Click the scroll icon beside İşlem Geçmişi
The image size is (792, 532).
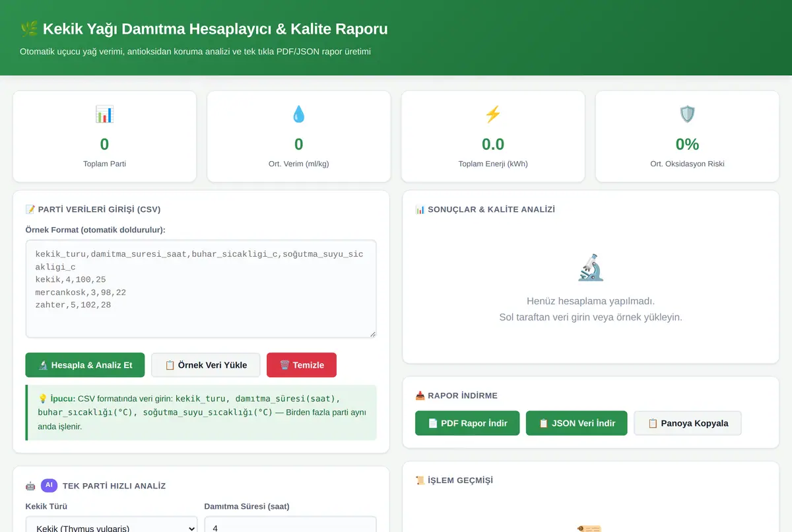click(420, 480)
